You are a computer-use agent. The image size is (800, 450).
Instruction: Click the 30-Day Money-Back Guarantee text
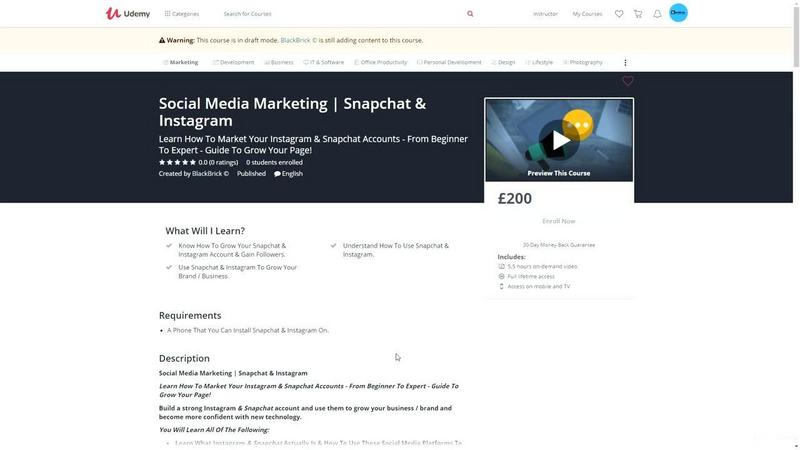pyautogui.click(x=559, y=245)
